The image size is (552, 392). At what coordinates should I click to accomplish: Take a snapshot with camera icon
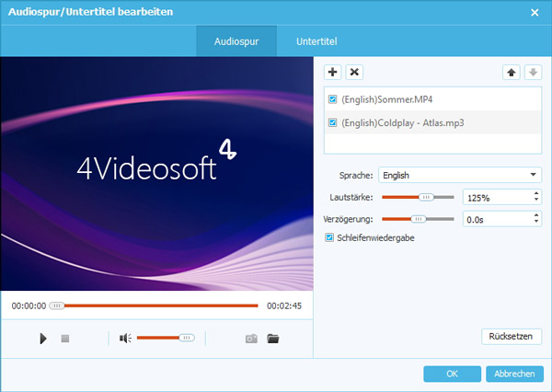point(251,339)
